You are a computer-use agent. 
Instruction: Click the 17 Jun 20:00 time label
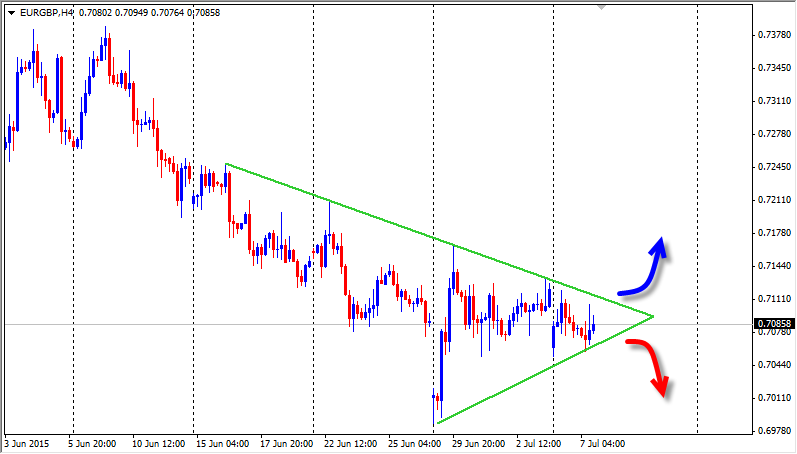(287, 444)
